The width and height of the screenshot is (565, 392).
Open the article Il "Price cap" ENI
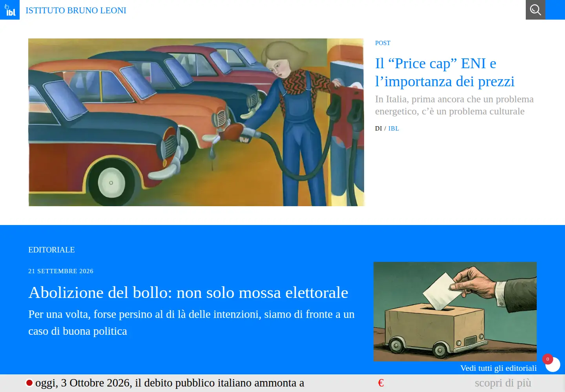point(445,72)
